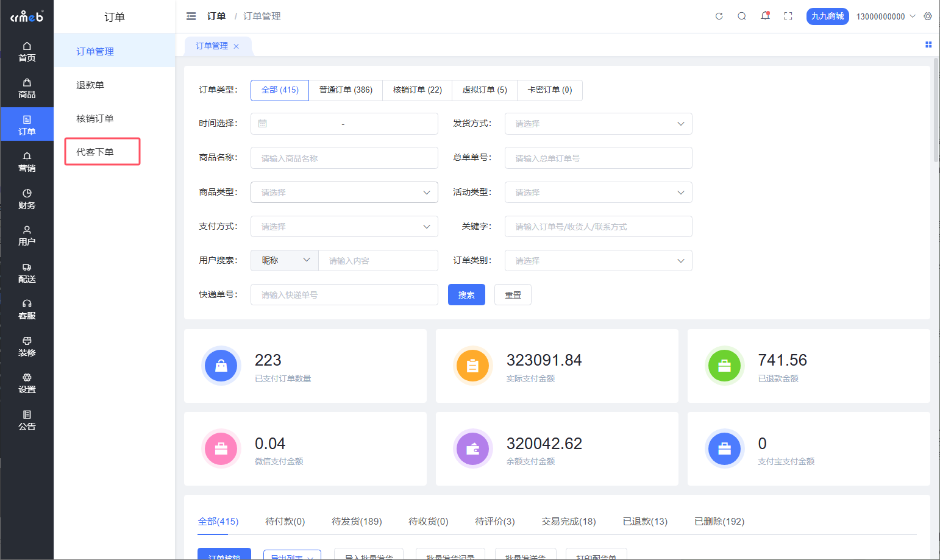Focus the 总单单号 input field
This screenshot has width=940, height=560.
pos(599,158)
